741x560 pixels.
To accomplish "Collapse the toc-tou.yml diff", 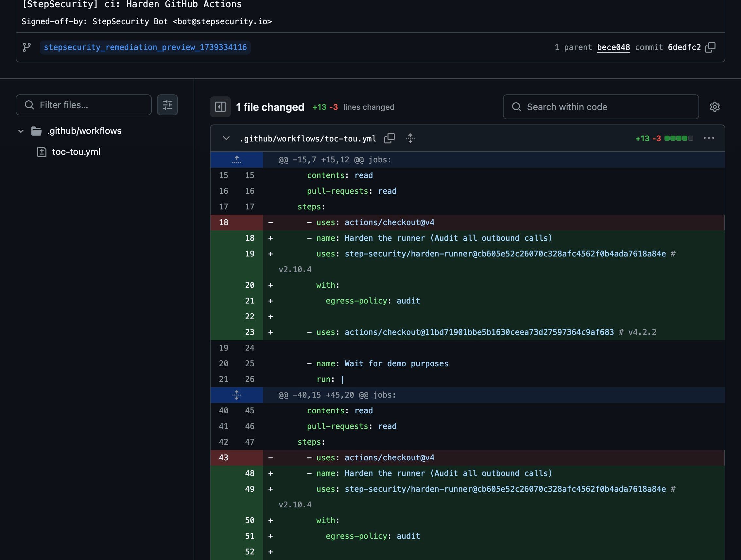I will point(226,138).
